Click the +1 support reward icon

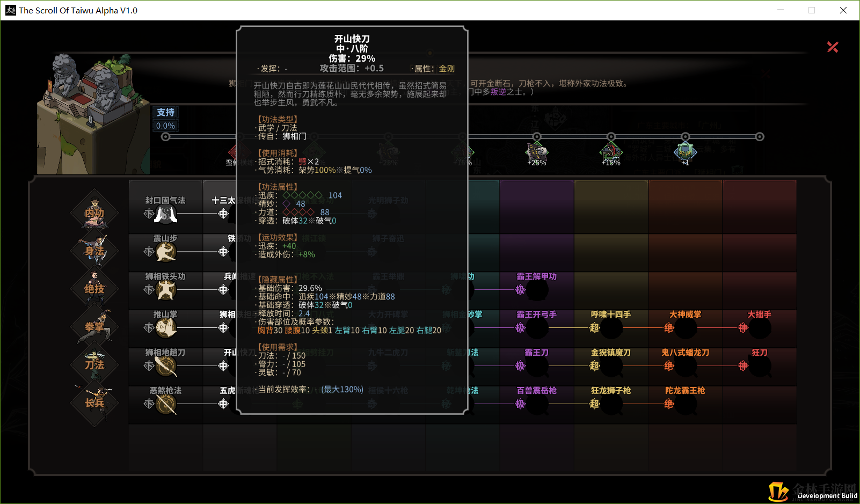coord(685,152)
